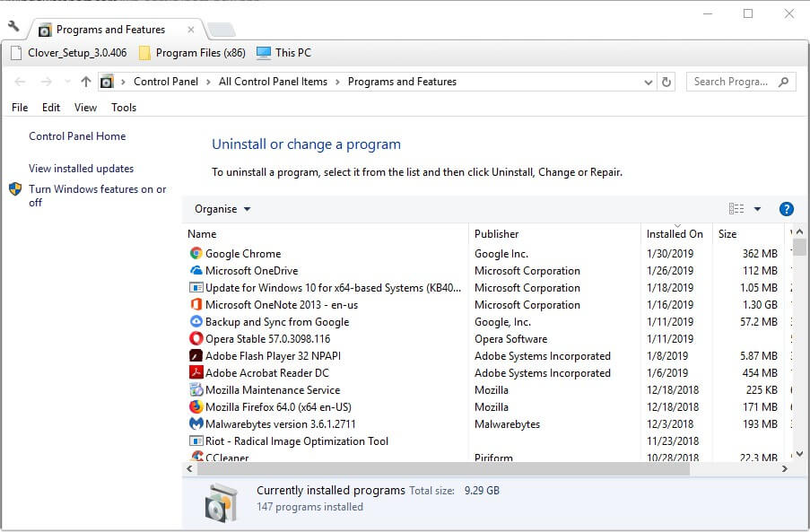Click the change view layout icon
The height and width of the screenshot is (532, 810).
[736, 209]
